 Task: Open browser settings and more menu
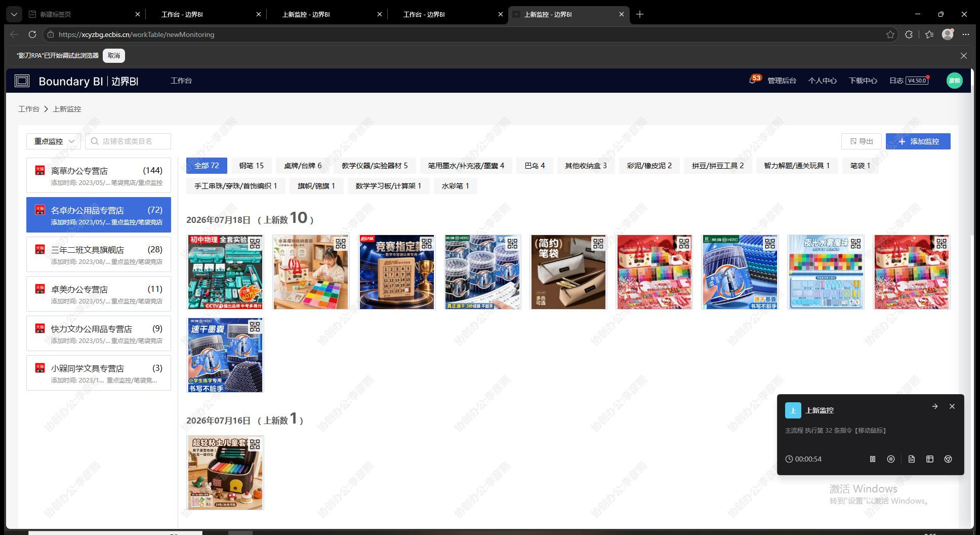click(x=966, y=34)
